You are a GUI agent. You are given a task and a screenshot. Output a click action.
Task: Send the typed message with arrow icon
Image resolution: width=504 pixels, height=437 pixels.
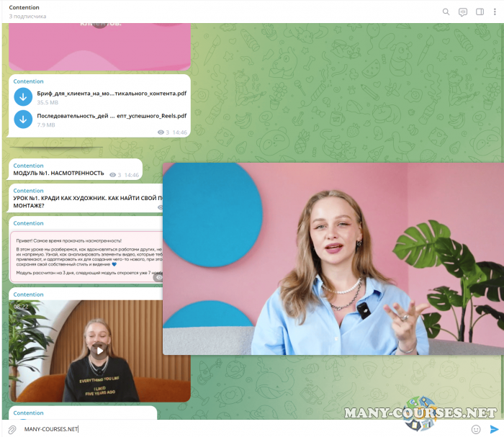point(494,429)
